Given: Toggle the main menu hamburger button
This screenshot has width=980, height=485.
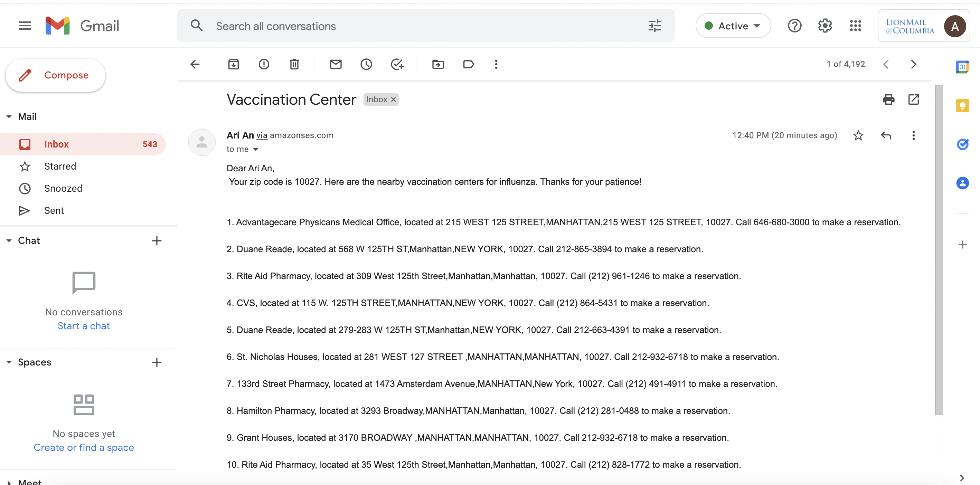Looking at the screenshot, I should (x=25, y=26).
